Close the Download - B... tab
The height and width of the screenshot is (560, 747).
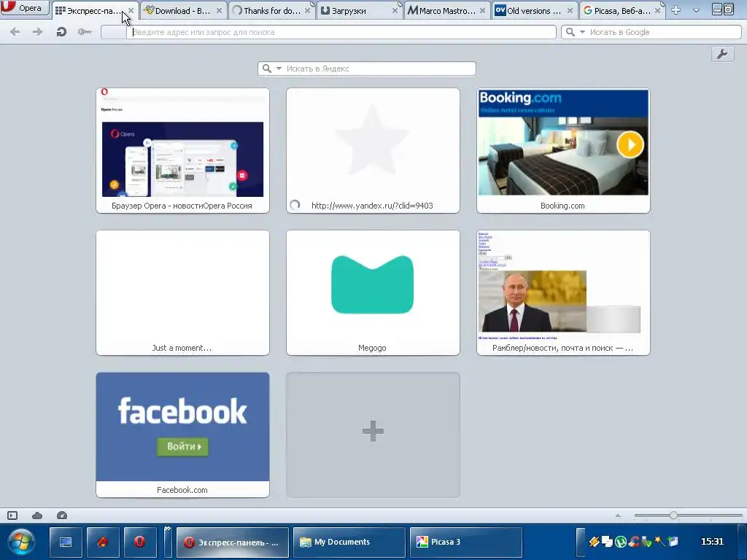click(x=219, y=10)
